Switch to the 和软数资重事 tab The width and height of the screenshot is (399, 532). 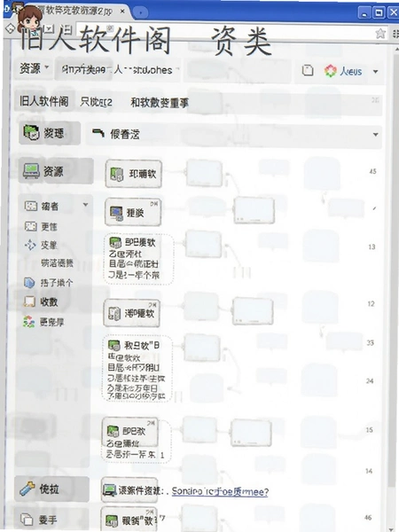(160, 103)
